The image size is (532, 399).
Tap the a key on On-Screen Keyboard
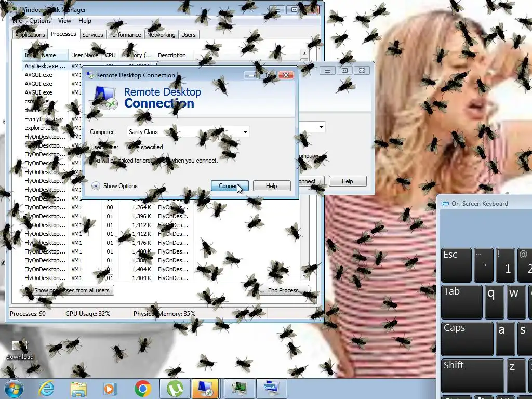coord(506,339)
